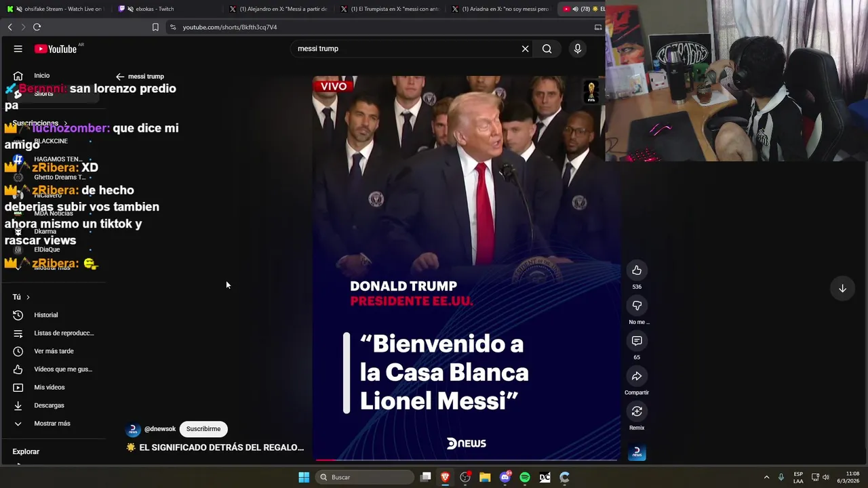
Task: Switch to the elxokas - Twitch tab
Action: tap(155, 9)
